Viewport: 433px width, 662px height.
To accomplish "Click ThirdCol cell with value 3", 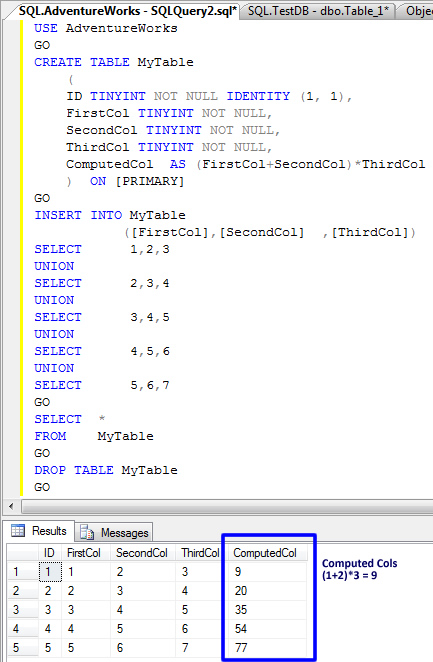I will tap(199, 572).
